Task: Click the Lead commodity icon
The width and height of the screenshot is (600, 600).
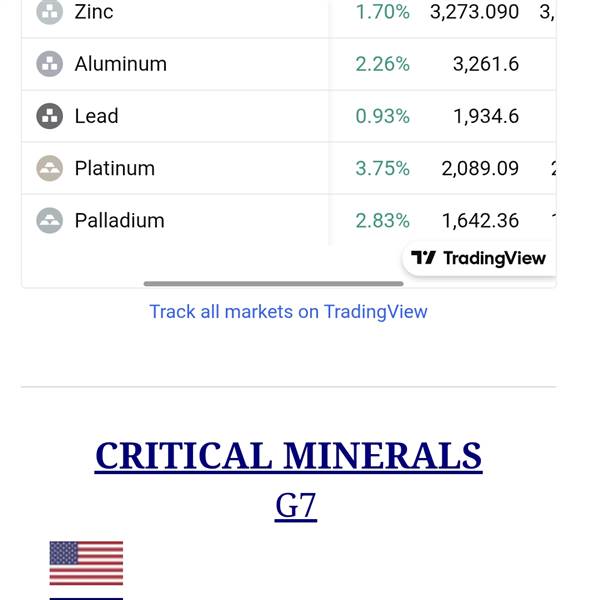Action: pos(49,116)
